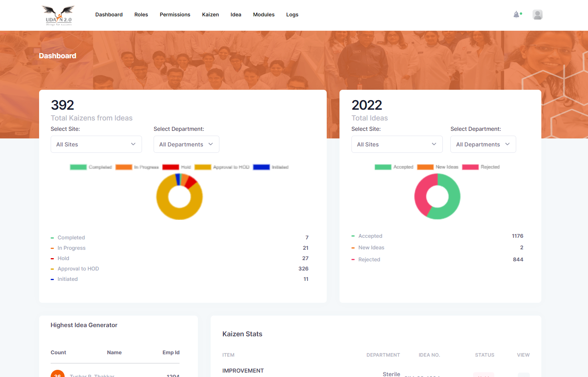588x377 pixels.
Task: Open the All Sites dropdown under Total Kaizens
Action: (x=96, y=144)
